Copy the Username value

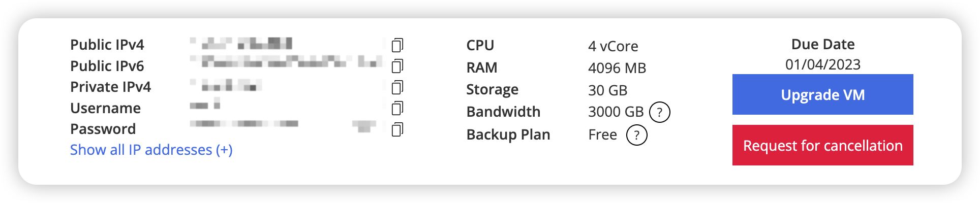tap(397, 108)
